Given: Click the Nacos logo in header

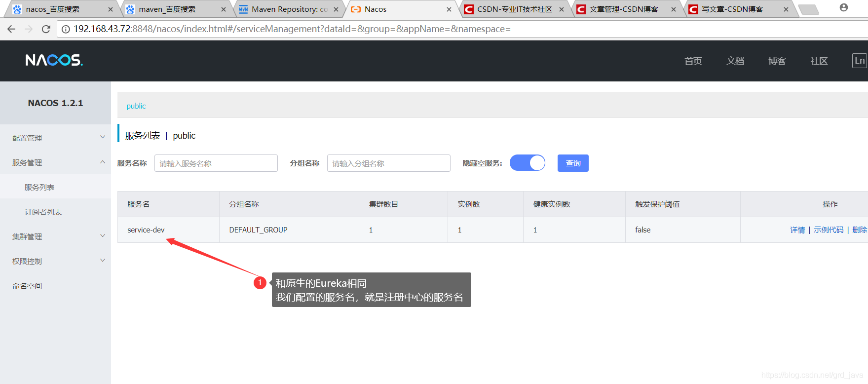Looking at the screenshot, I should pyautogui.click(x=54, y=60).
